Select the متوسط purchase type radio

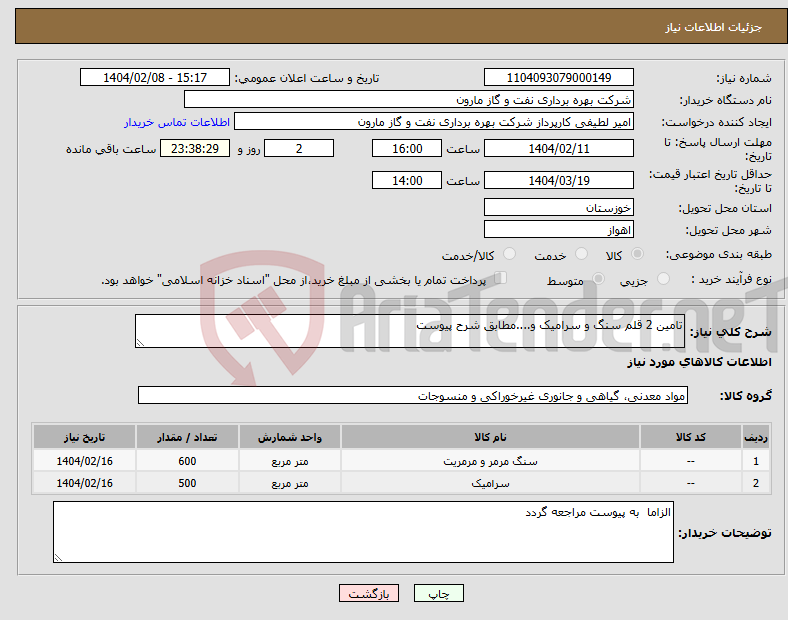[x=598, y=278]
